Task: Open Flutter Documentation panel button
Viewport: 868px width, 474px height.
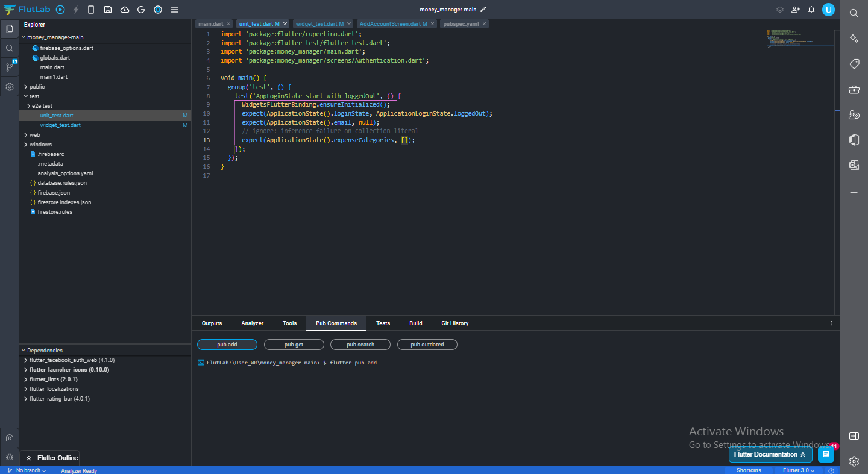Action: 770,455
